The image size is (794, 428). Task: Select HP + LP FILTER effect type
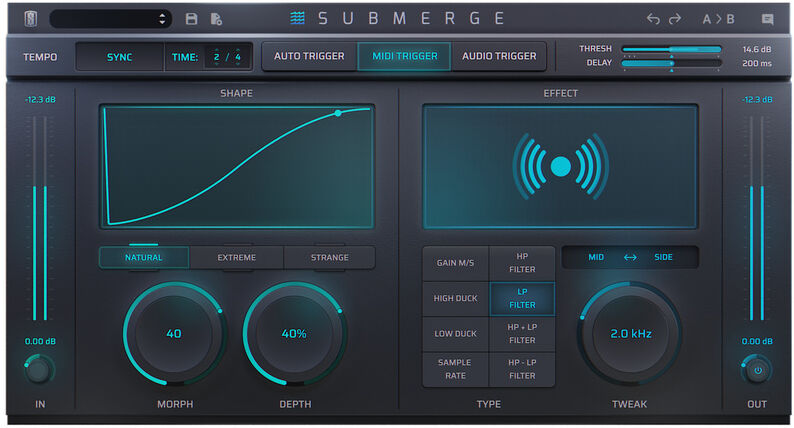(x=522, y=334)
